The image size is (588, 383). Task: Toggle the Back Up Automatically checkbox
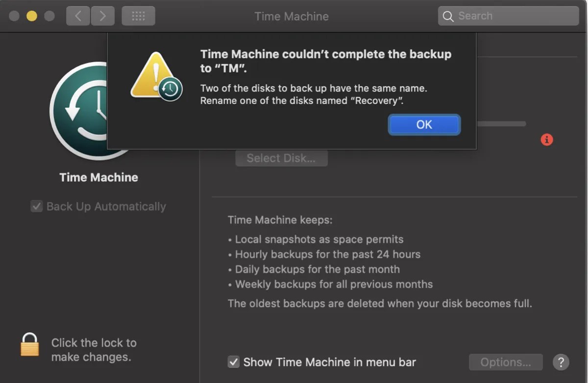click(x=36, y=206)
